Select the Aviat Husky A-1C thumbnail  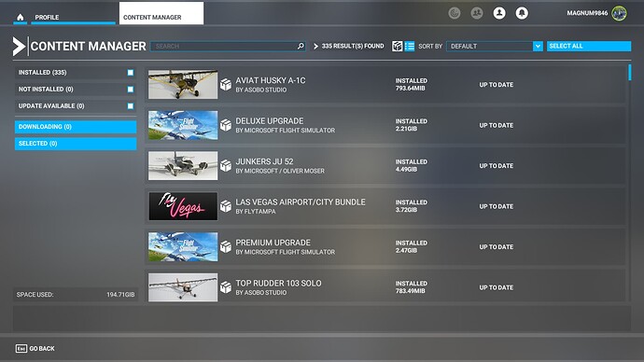click(183, 85)
